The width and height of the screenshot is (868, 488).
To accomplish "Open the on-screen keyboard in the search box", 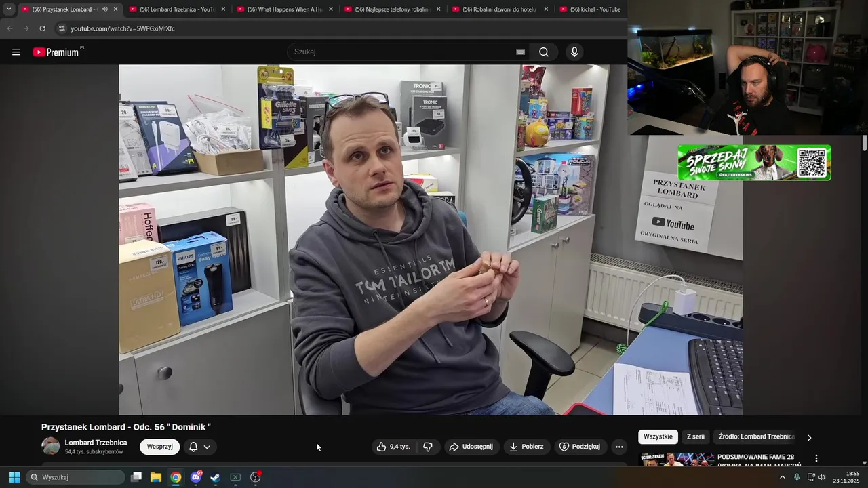I will (520, 52).
